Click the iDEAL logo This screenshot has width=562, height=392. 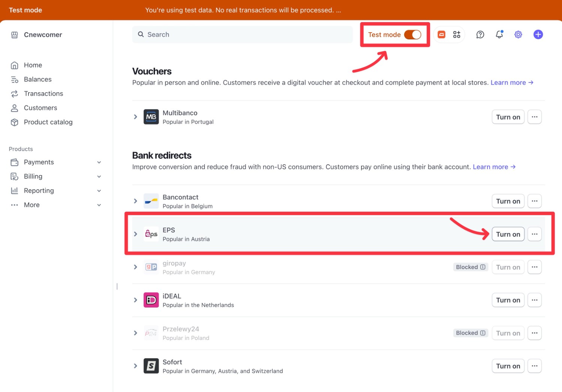[x=151, y=300]
